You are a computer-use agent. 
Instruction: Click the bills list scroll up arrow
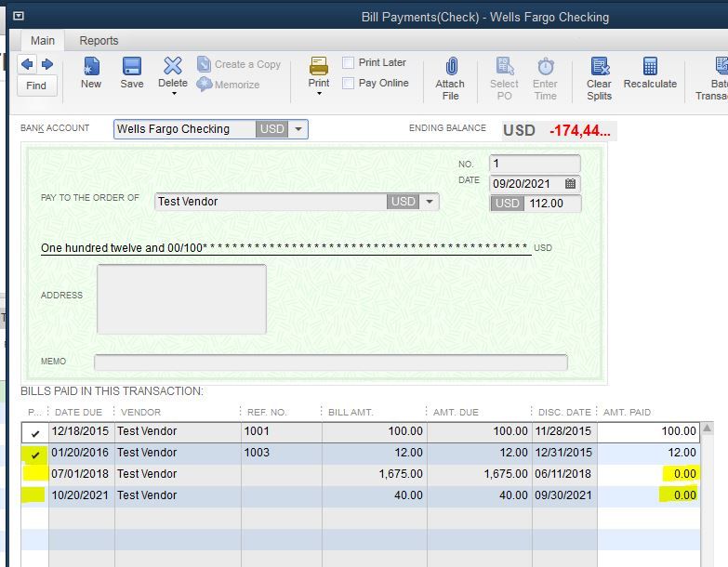[x=708, y=428]
